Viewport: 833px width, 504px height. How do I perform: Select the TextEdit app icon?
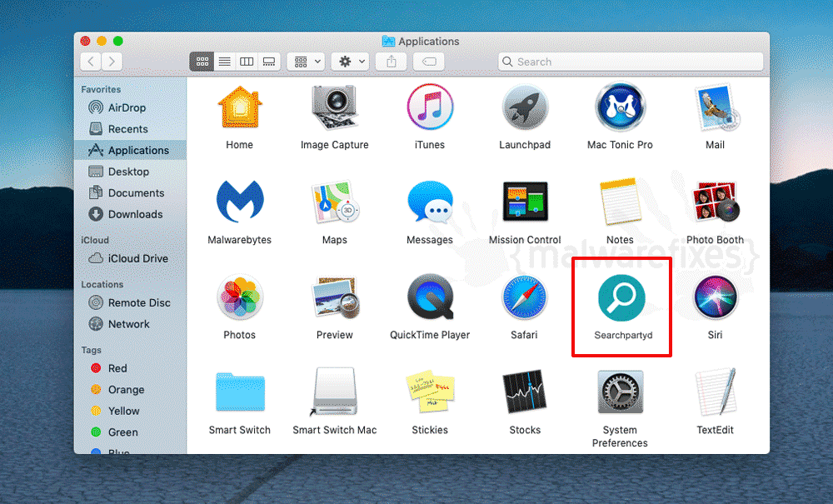click(715, 392)
